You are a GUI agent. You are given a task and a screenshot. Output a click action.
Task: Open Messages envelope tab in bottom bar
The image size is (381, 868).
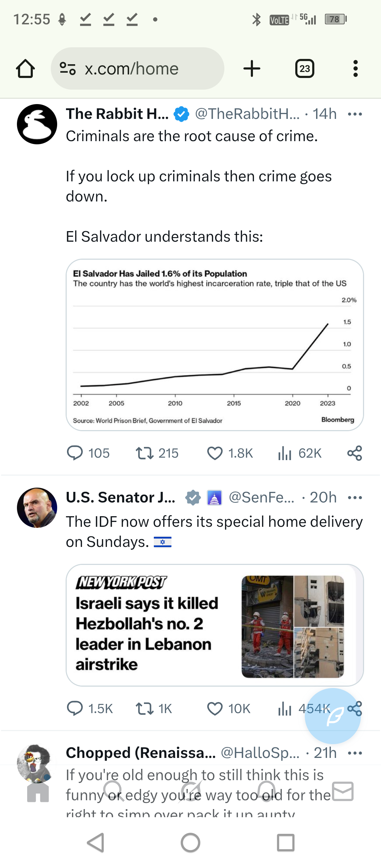pyautogui.click(x=343, y=791)
